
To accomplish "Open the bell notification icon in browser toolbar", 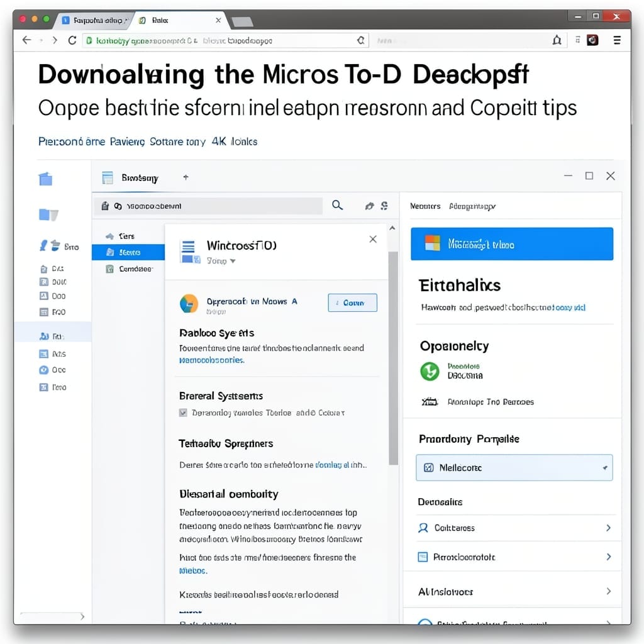I will 557,40.
